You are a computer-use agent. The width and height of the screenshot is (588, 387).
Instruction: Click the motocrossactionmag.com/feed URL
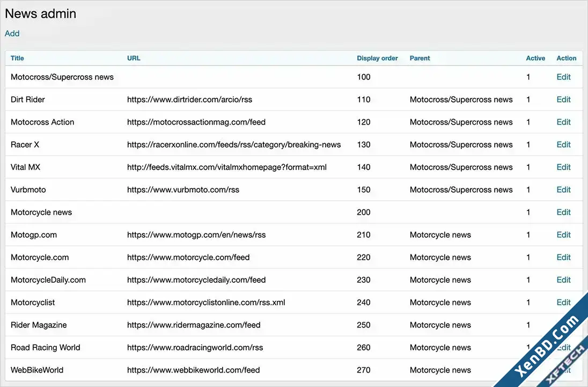(196, 122)
